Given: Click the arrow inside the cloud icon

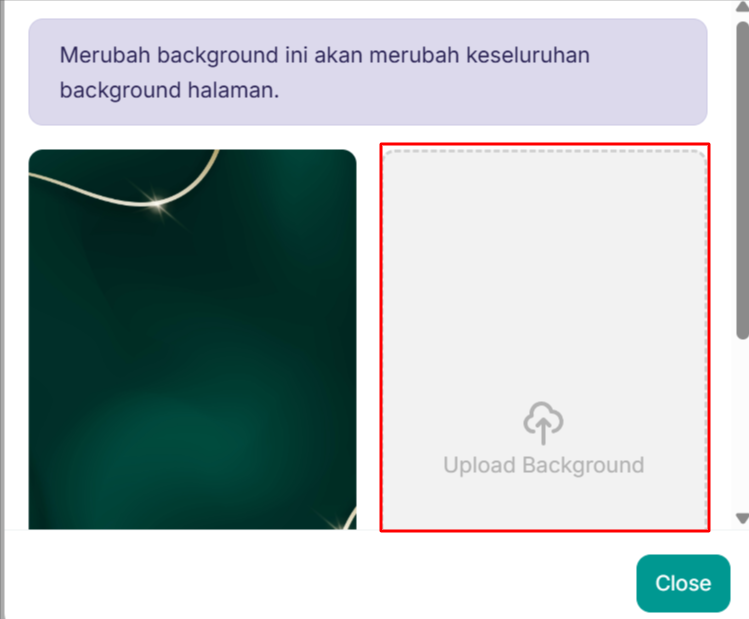Looking at the screenshot, I should click(x=543, y=429).
